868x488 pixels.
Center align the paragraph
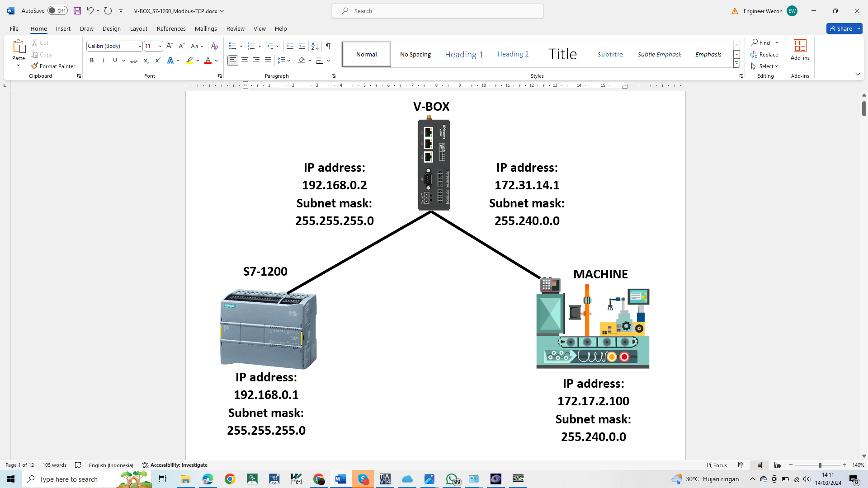click(x=245, y=61)
